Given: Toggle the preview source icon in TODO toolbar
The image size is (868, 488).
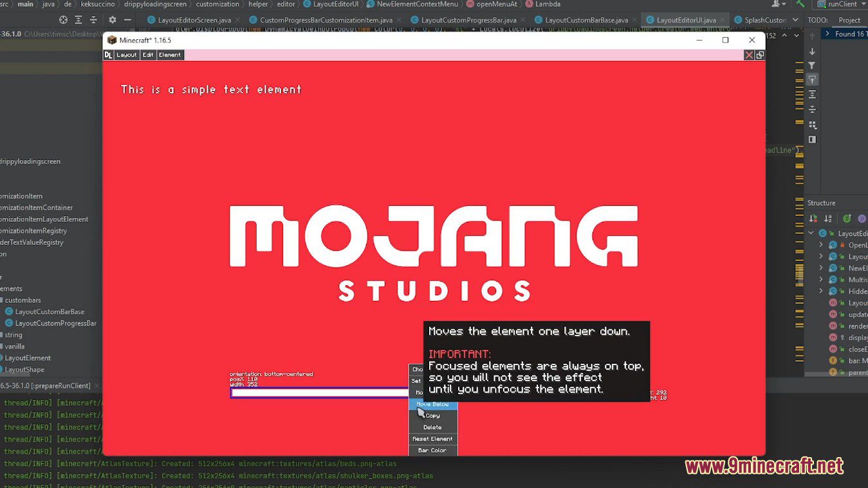Looking at the screenshot, I should [x=812, y=140].
